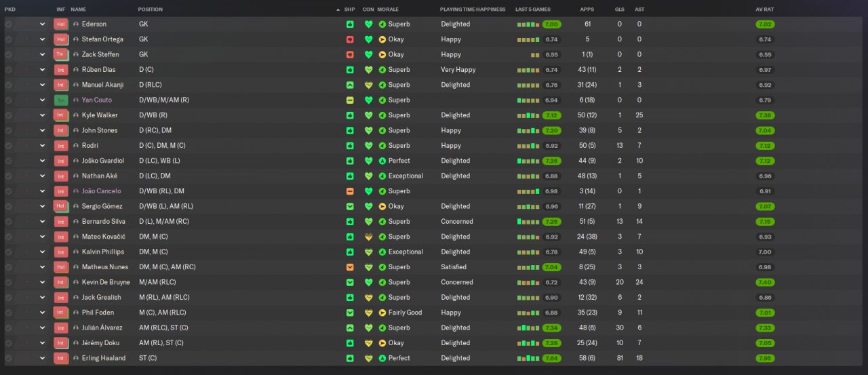Screen dimensions: 868x375
Task: Click Haaland's 7.95 average rating badge
Action: tap(765, 358)
